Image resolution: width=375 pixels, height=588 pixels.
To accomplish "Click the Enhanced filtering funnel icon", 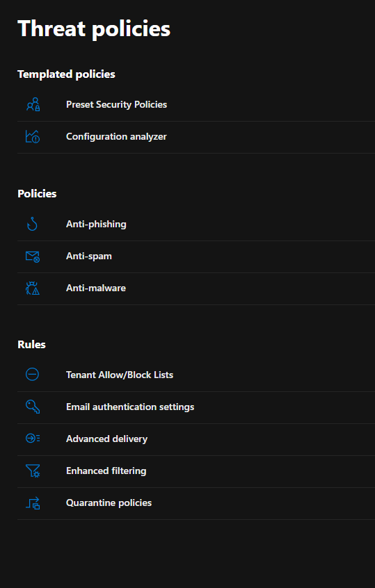I will [x=33, y=471].
